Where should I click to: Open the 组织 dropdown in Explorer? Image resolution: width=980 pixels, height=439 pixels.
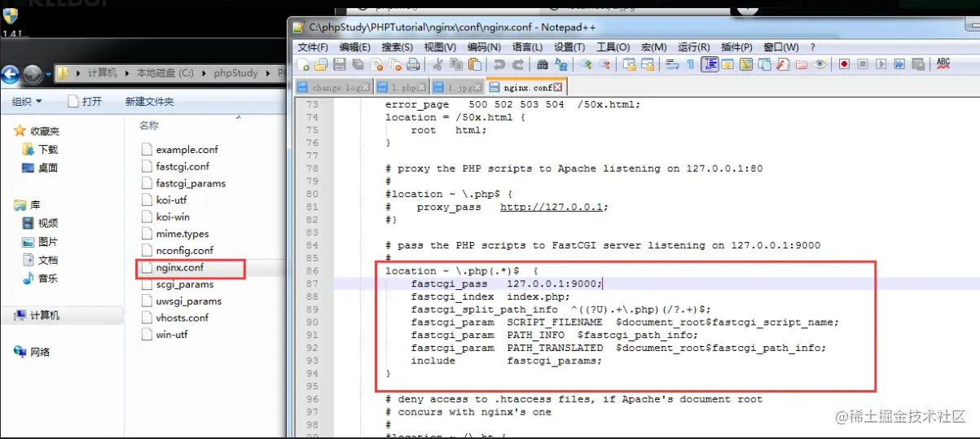point(27,102)
